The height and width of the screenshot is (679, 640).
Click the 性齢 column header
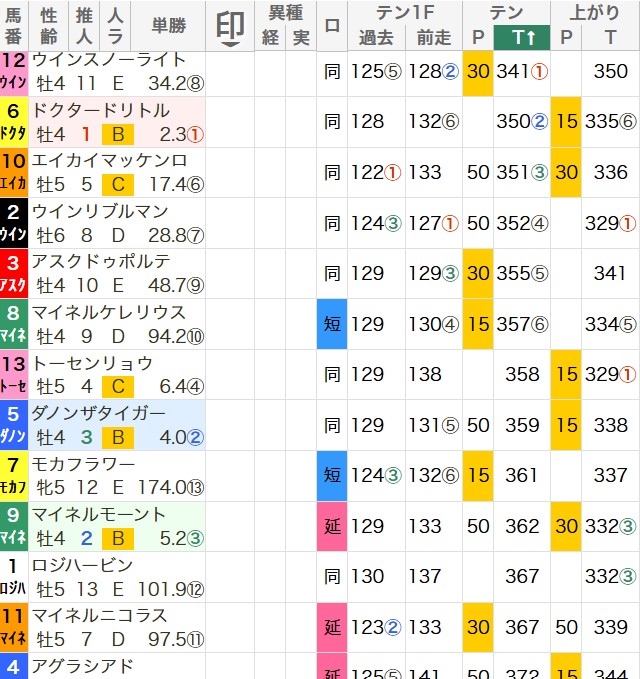(x=48, y=26)
